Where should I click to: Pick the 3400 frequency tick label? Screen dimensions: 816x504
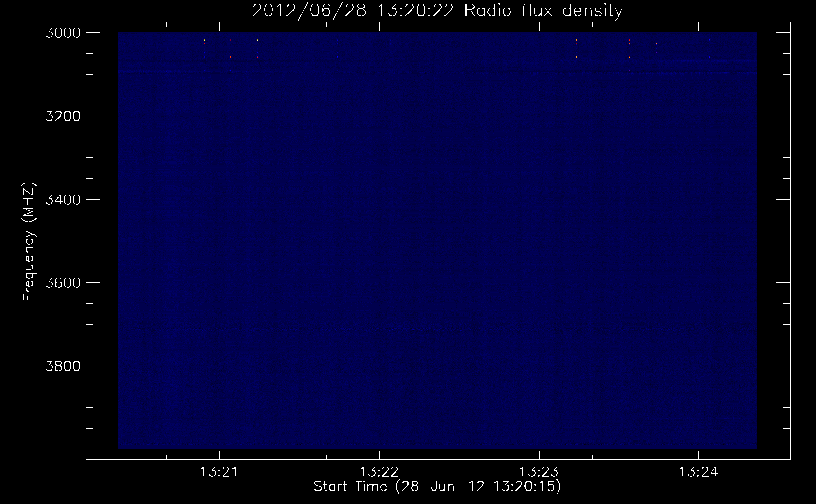click(x=63, y=200)
